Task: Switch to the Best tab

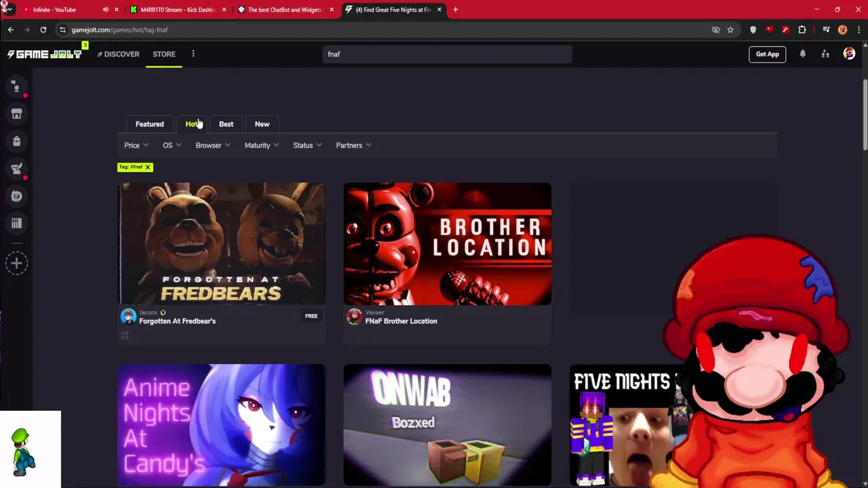Action: pos(226,124)
